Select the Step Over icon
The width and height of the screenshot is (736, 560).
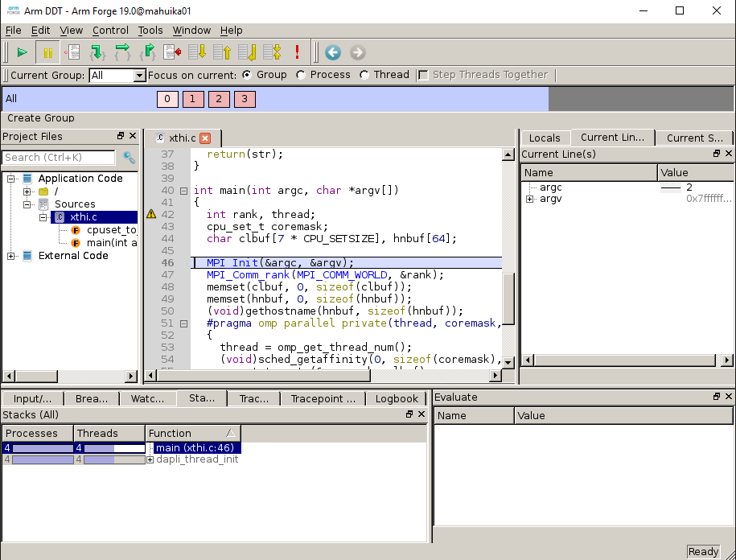(x=121, y=51)
